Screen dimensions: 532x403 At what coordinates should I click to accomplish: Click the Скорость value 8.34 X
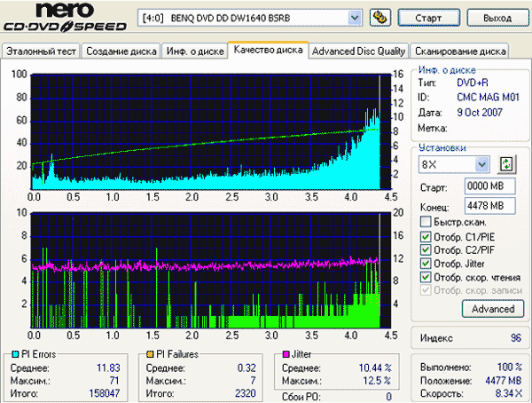pos(509,393)
